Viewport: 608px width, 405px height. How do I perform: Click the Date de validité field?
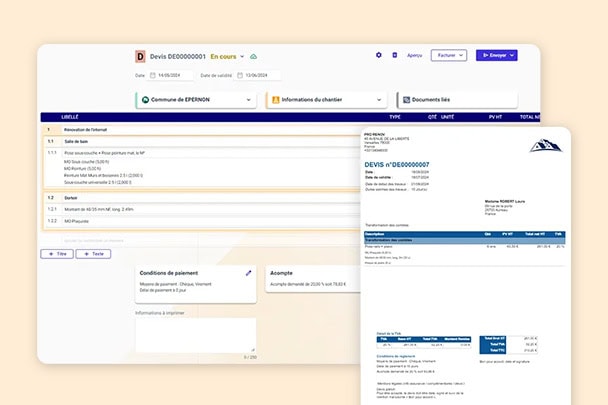pos(258,75)
